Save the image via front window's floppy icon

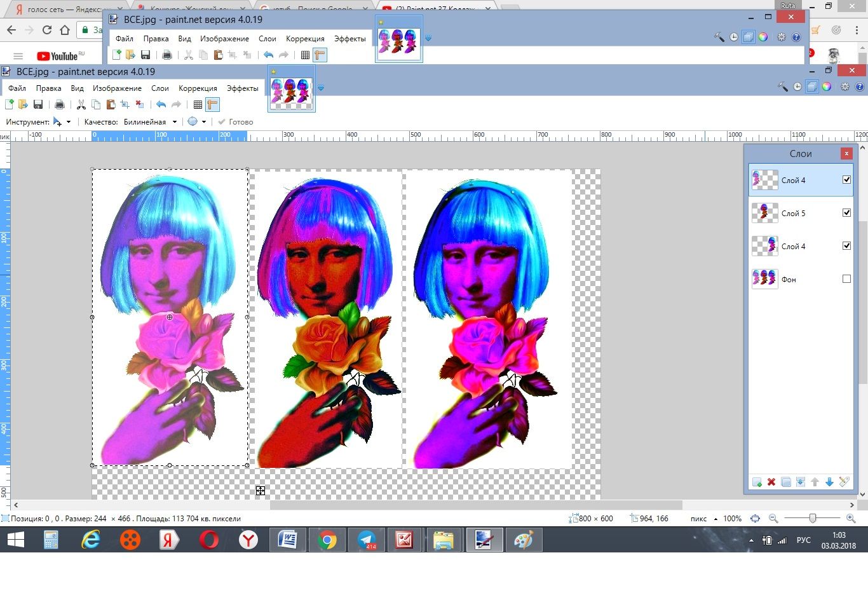tap(38, 104)
